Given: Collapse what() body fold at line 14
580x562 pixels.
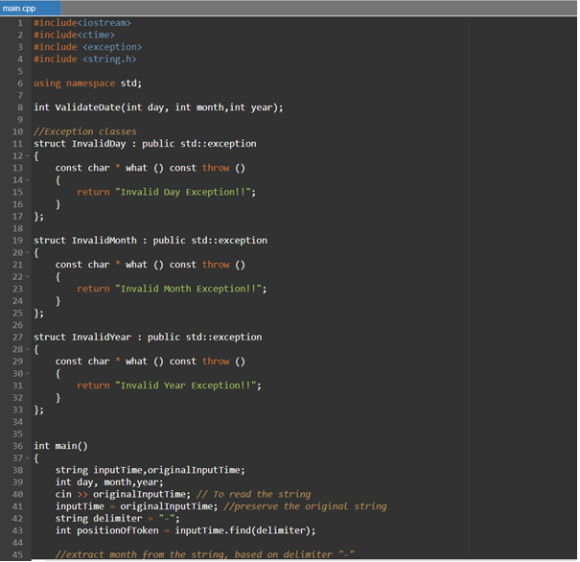Looking at the screenshot, I should (27, 180).
